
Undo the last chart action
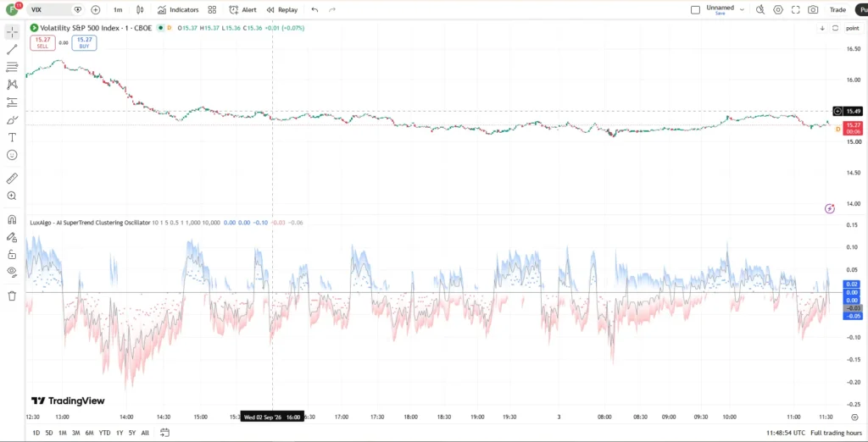click(315, 9)
